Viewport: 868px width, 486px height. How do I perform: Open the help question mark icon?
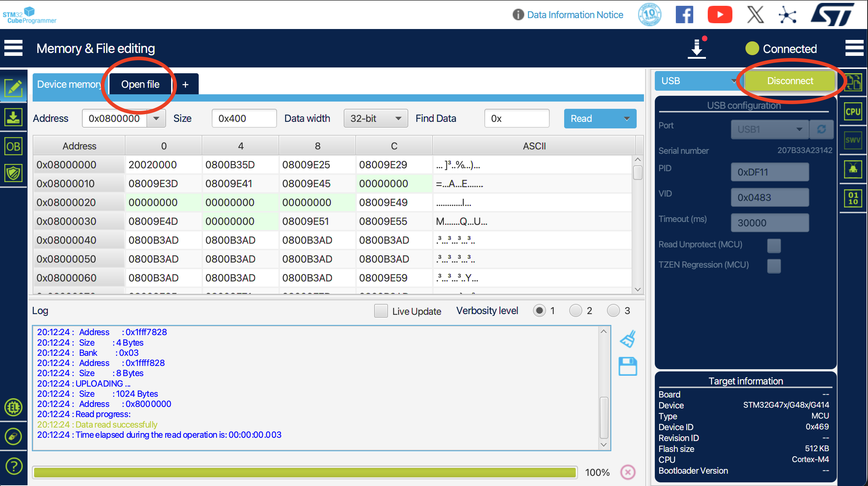coord(14,466)
